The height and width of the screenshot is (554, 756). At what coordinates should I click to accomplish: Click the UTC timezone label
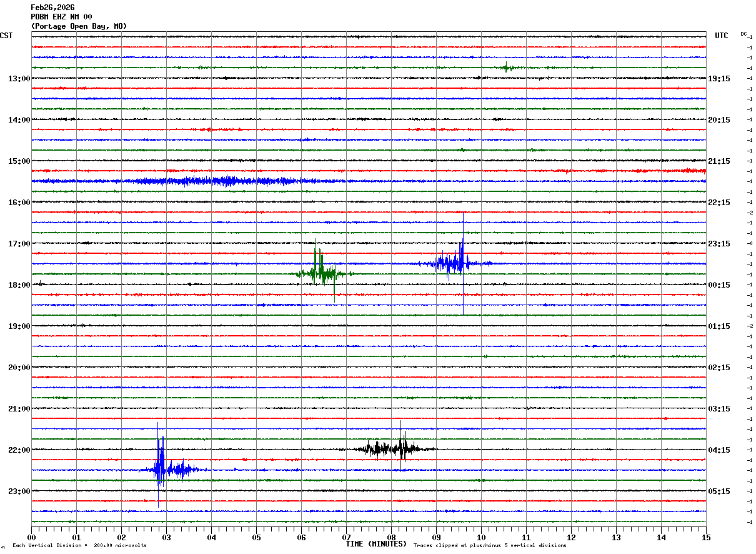tap(721, 36)
